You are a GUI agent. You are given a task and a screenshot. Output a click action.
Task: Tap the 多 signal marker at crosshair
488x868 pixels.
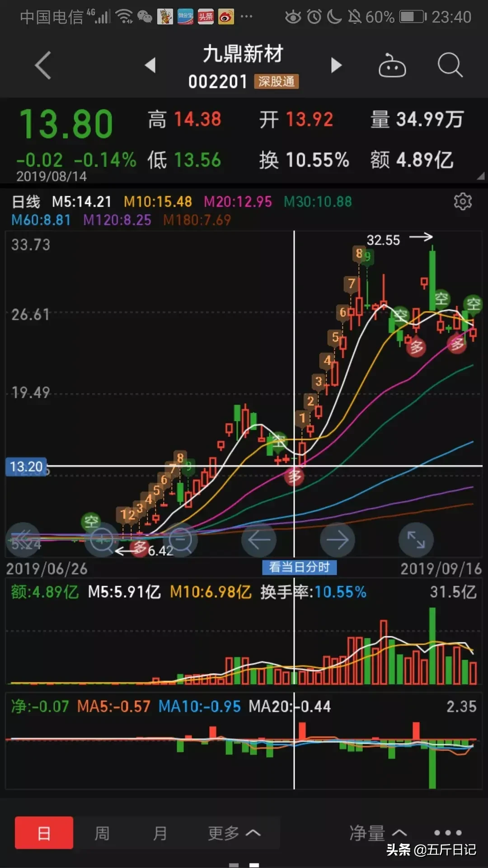(x=295, y=476)
